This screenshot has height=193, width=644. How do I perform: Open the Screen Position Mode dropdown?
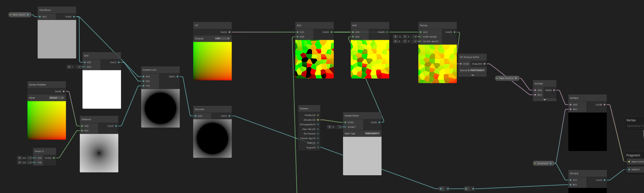point(57,98)
